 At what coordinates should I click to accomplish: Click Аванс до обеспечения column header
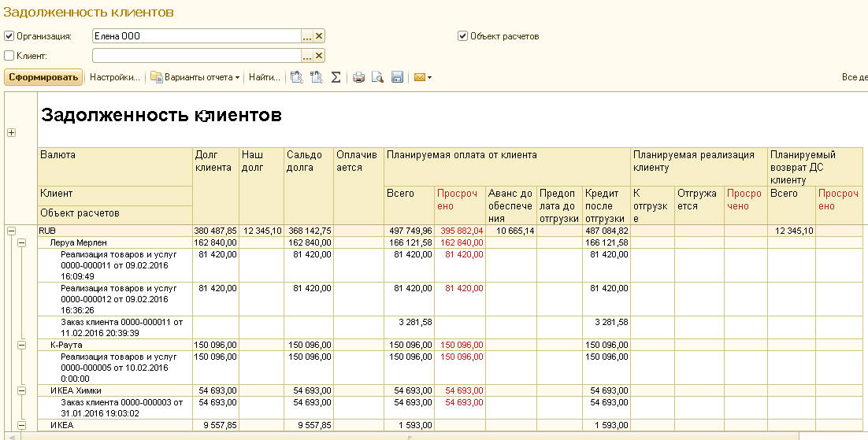[510, 206]
